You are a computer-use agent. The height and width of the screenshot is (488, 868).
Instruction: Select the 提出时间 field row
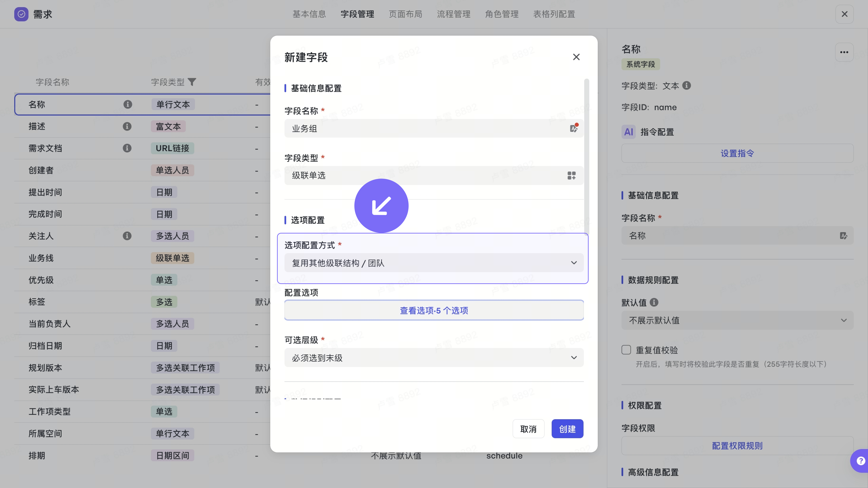[x=142, y=192]
